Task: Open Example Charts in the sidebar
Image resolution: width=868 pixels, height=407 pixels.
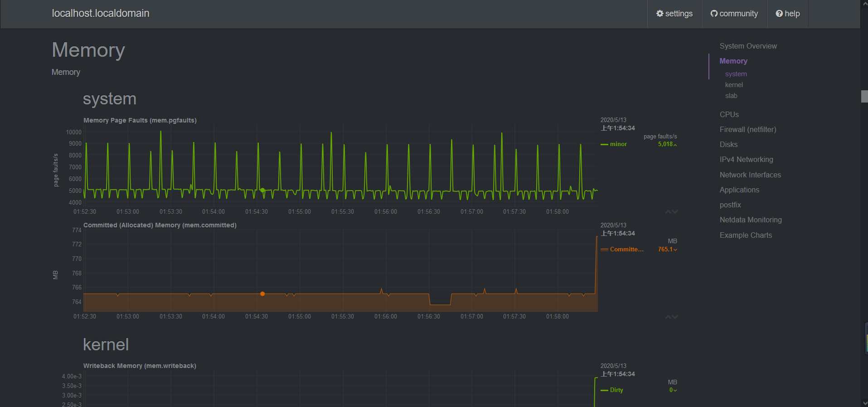Action: [x=746, y=235]
